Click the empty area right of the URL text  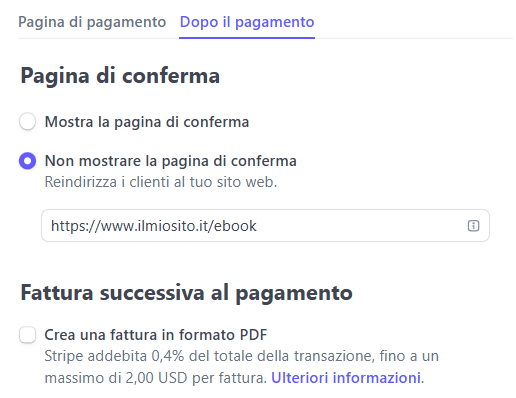[x=362, y=226]
